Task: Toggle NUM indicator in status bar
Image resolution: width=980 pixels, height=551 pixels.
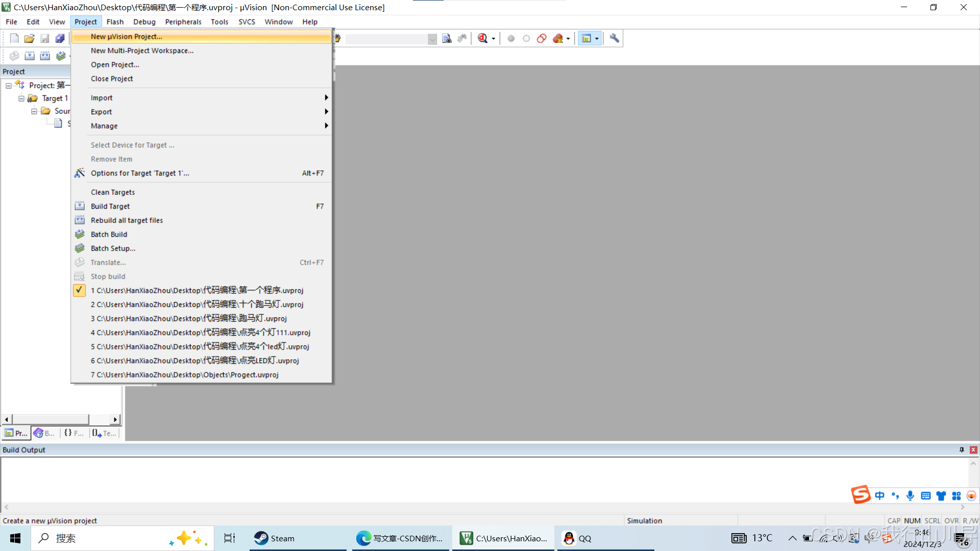Action: pos(912,520)
